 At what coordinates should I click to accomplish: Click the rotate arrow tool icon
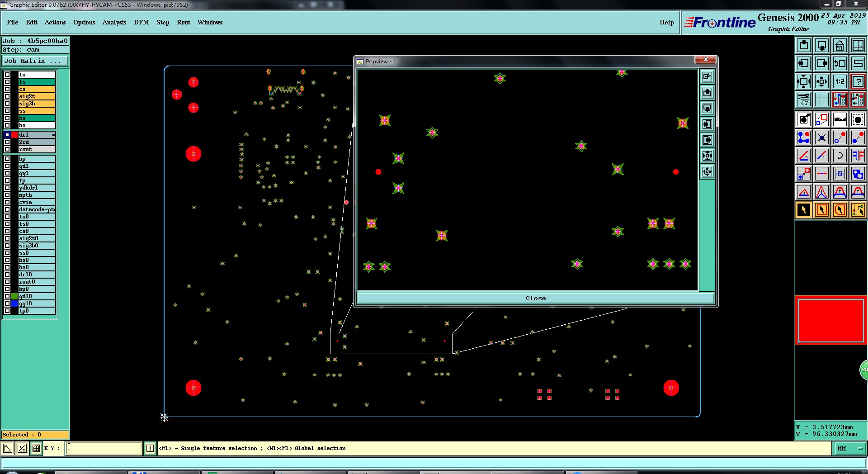[840, 156]
